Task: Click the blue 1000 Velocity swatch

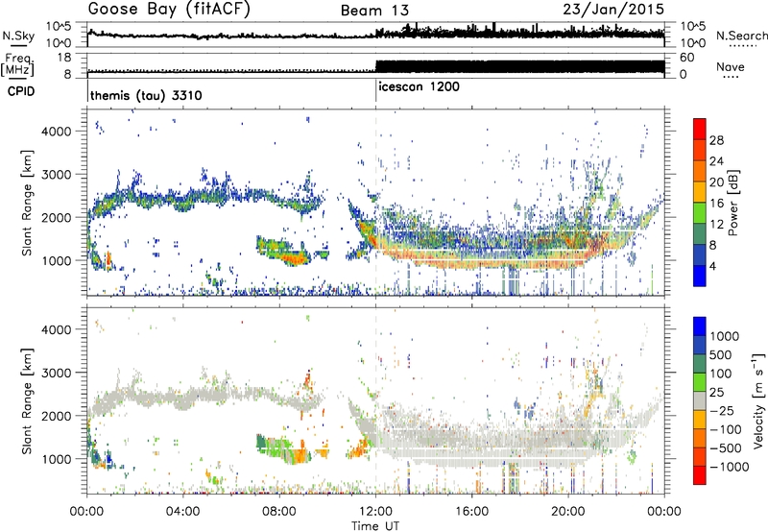Action: 700,326
